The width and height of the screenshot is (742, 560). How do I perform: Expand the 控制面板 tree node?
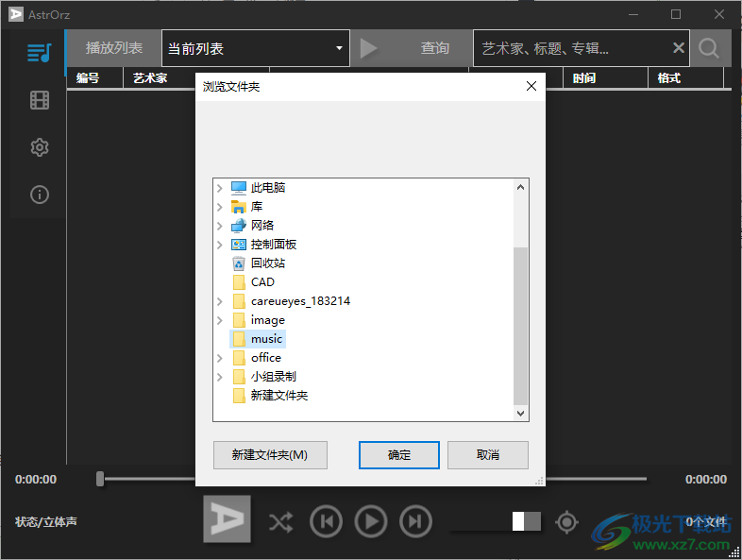pyautogui.click(x=220, y=245)
